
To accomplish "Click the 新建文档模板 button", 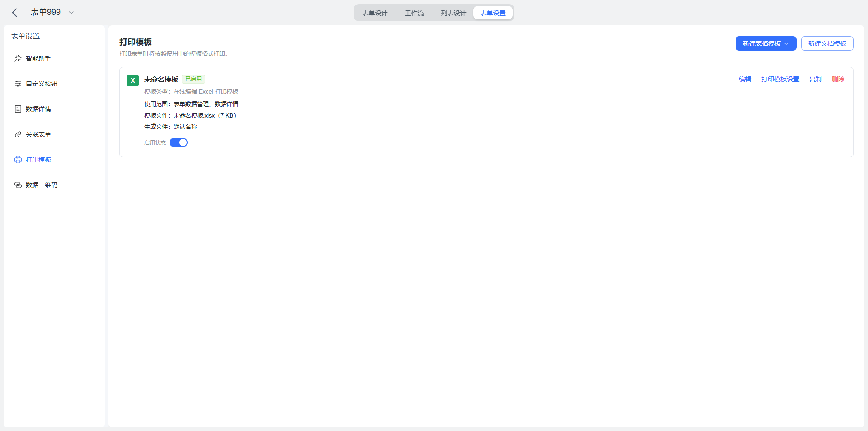I will coord(827,43).
